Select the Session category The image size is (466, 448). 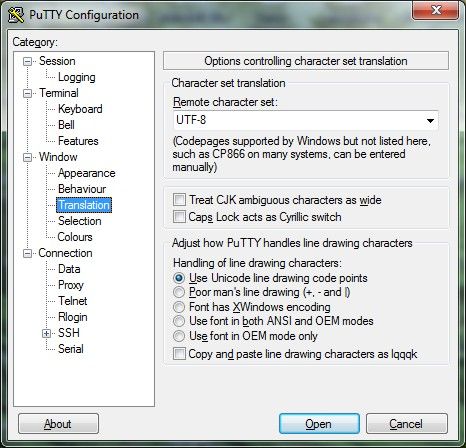point(57,61)
